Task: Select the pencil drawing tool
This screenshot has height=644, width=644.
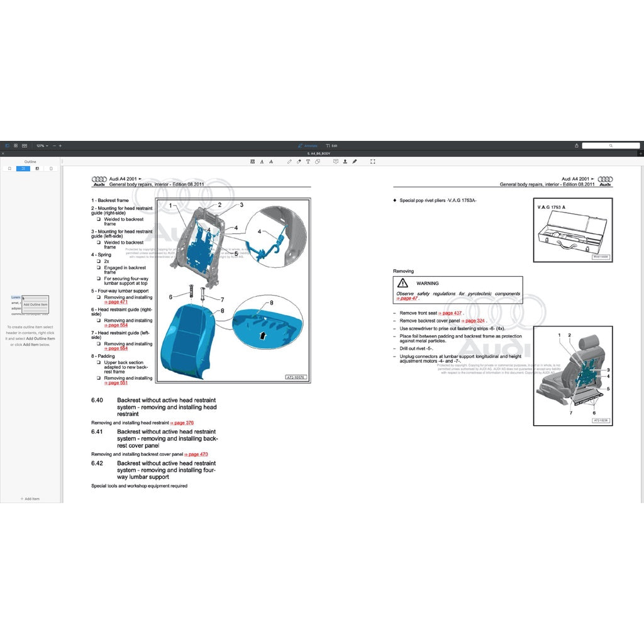Action: pyautogui.click(x=289, y=162)
